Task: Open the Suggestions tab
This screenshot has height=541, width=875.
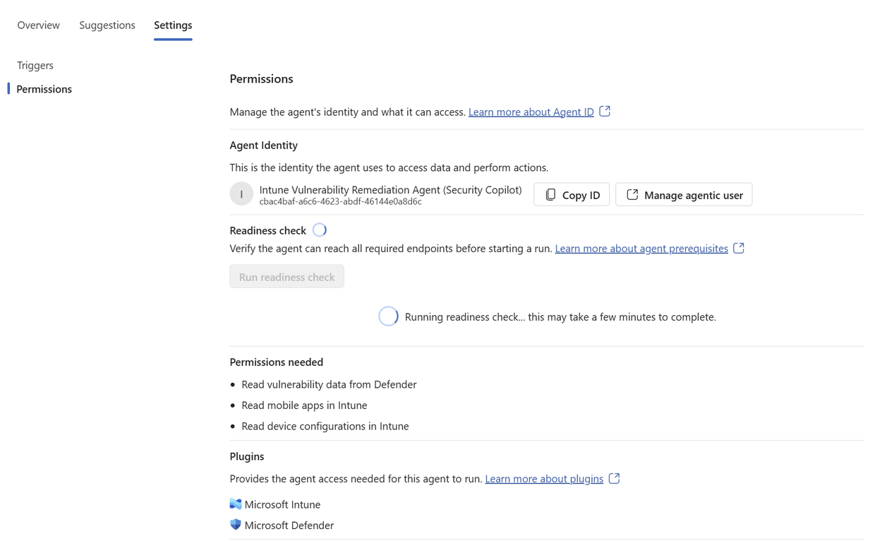Action: tap(107, 25)
